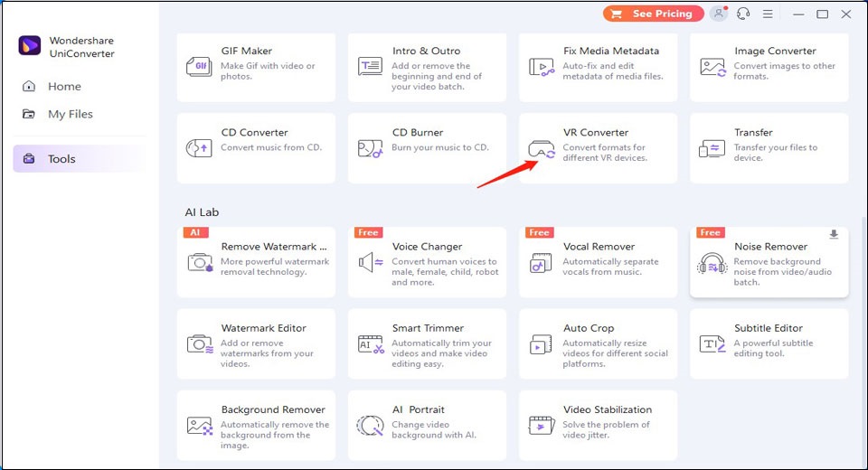Click the See Pricing button
This screenshot has width=868, height=470.
pos(653,14)
